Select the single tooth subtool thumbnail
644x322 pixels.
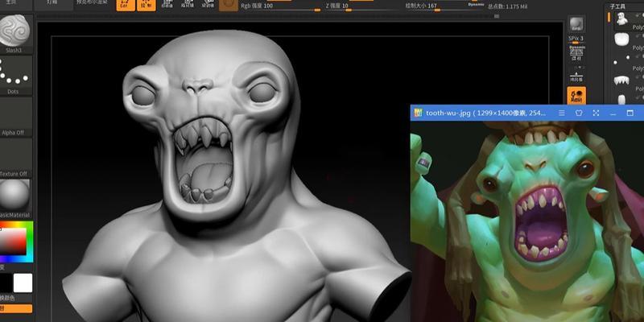(621, 99)
